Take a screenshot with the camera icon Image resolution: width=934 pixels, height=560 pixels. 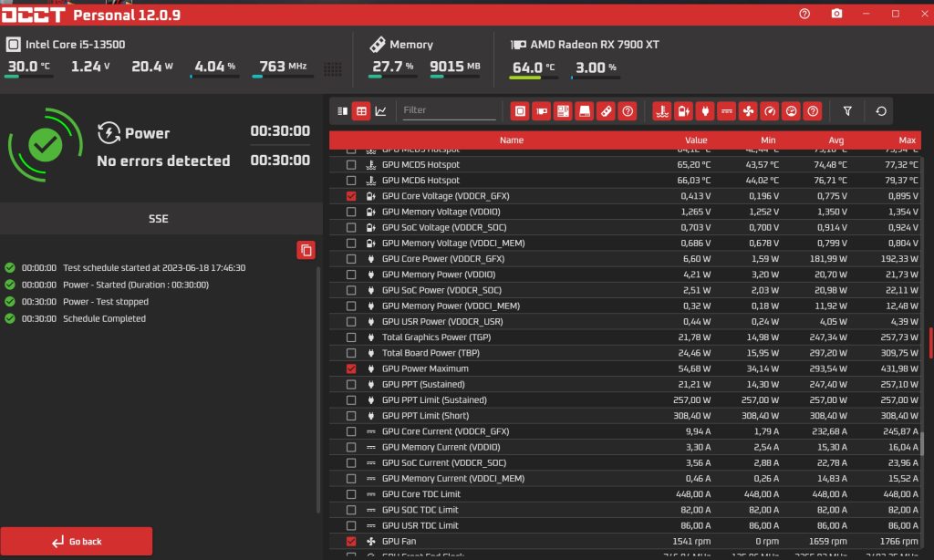(836, 14)
